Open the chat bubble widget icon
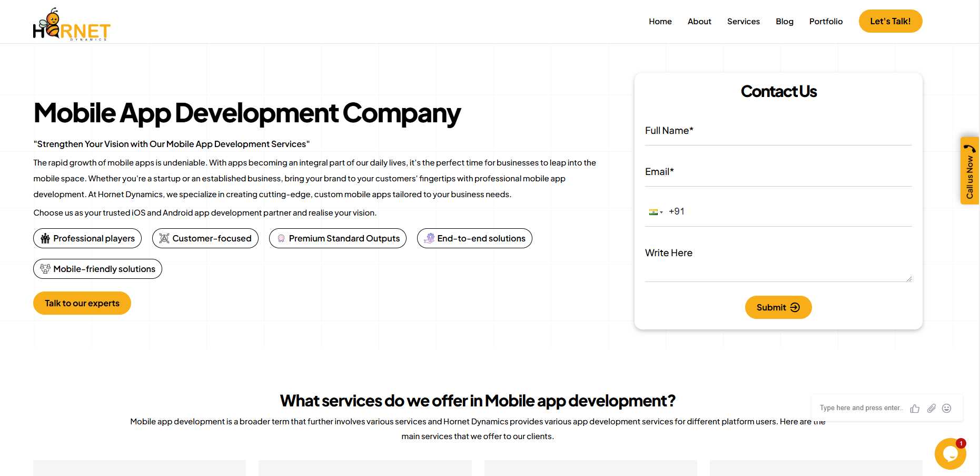Image resolution: width=980 pixels, height=476 pixels. coord(949,453)
